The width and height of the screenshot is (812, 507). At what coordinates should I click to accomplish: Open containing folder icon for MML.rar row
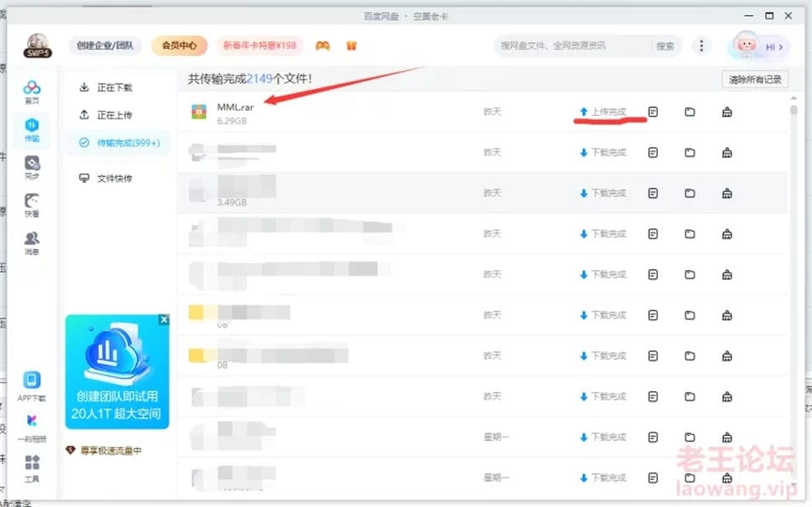coord(690,112)
